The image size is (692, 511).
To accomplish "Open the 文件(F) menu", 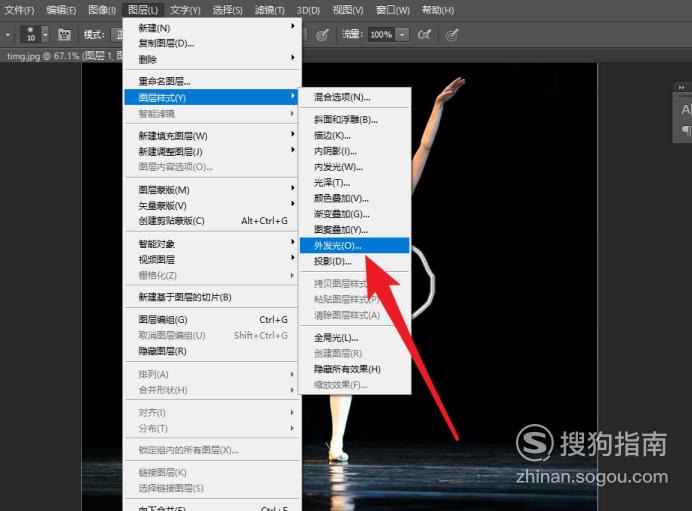I will click(19, 10).
